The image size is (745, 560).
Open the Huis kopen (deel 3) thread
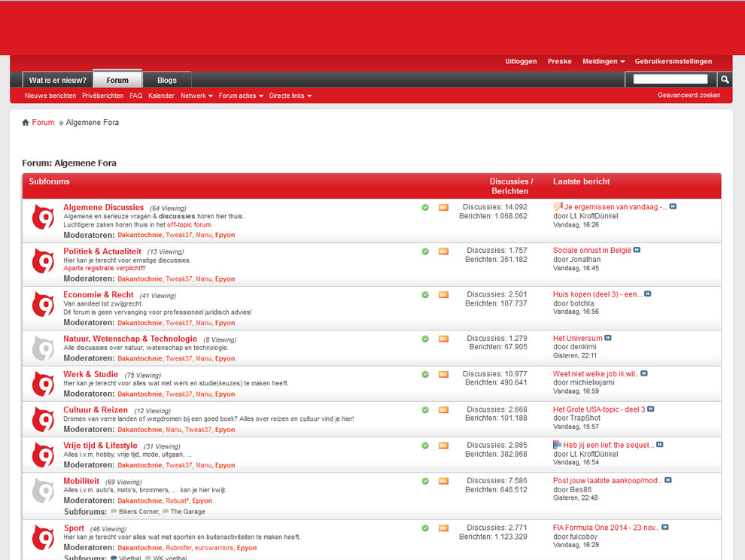[598, 294]
